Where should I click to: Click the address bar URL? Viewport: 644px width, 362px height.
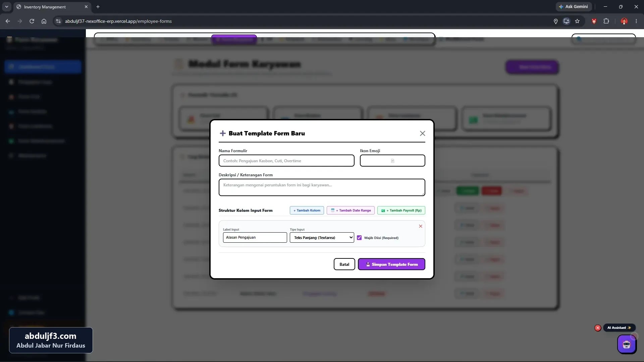[118, 21]
